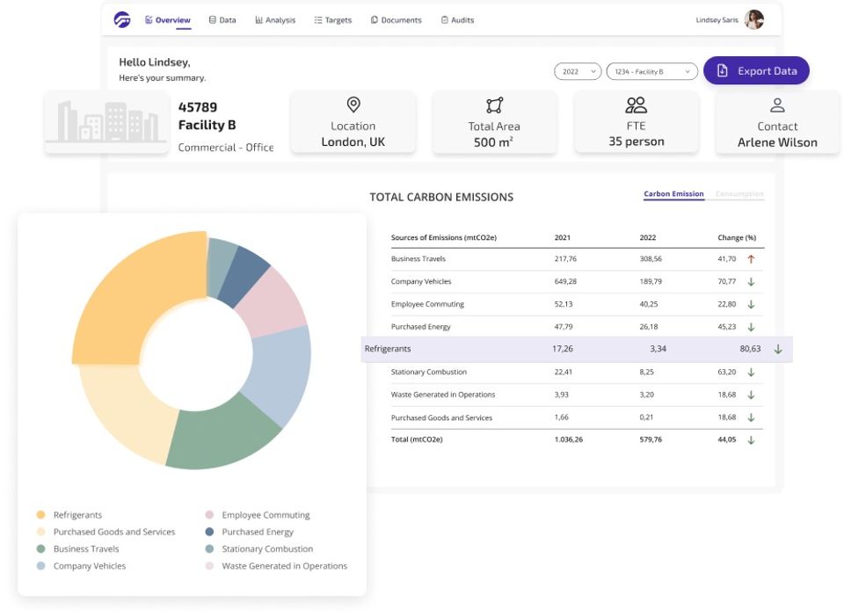Click the down arrow for Purchased Energy
This screenshot has height=616, width=844.
pyautogui.click(x=751, y=327)
